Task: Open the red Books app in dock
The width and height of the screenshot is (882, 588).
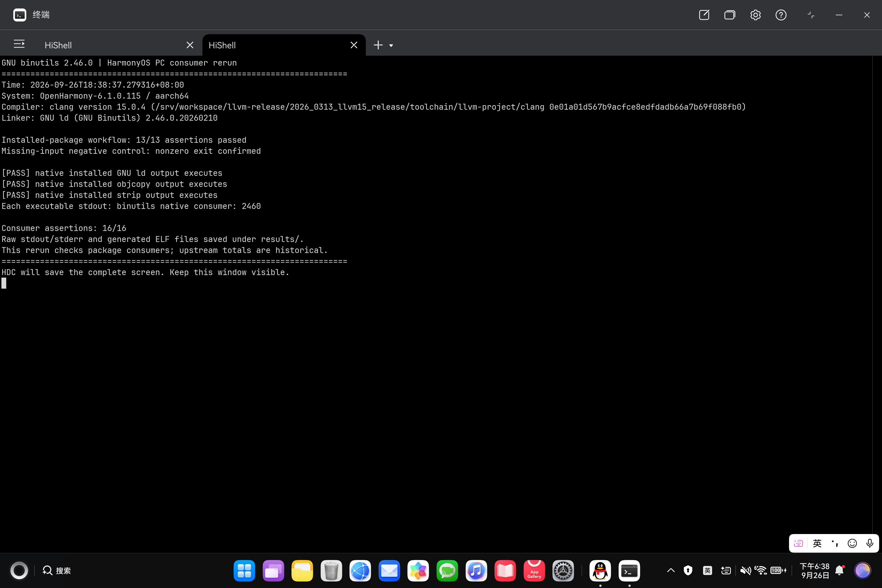Action: [x=505, y=570]
